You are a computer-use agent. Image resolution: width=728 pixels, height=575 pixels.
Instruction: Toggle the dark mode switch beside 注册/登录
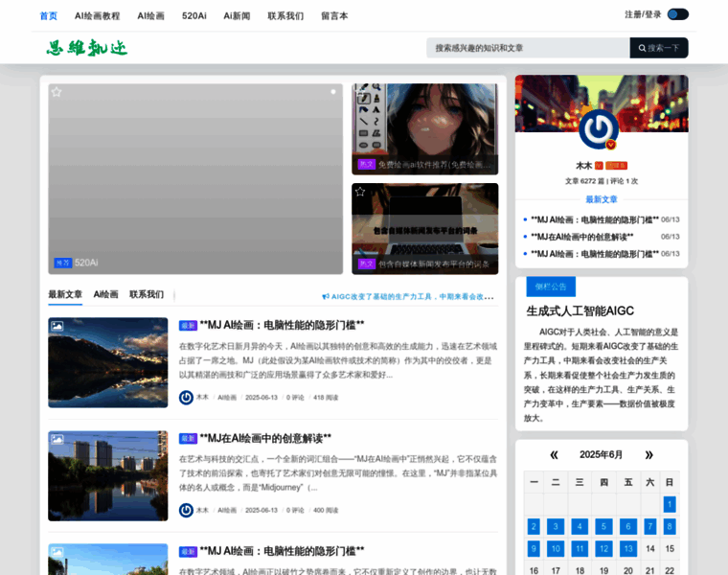[x=678, y=14]
